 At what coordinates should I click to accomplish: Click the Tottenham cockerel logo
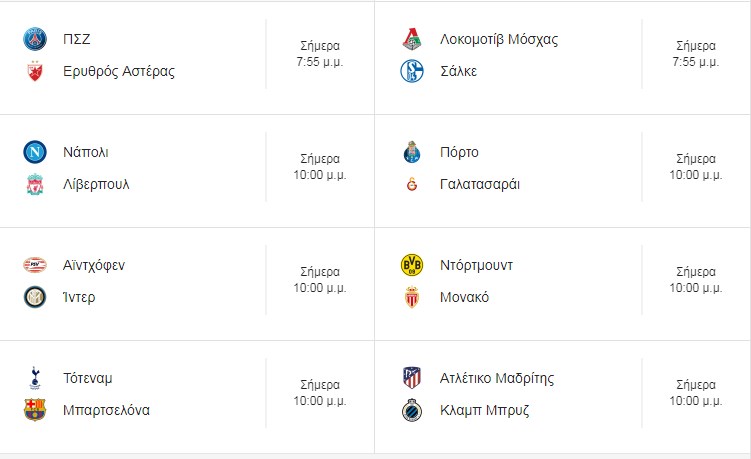tap(35, 378)
